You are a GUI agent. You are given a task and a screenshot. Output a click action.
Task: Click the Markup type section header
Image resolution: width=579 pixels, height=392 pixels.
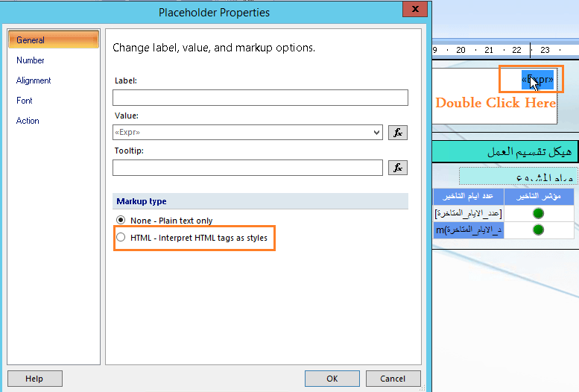coord(260,201)
